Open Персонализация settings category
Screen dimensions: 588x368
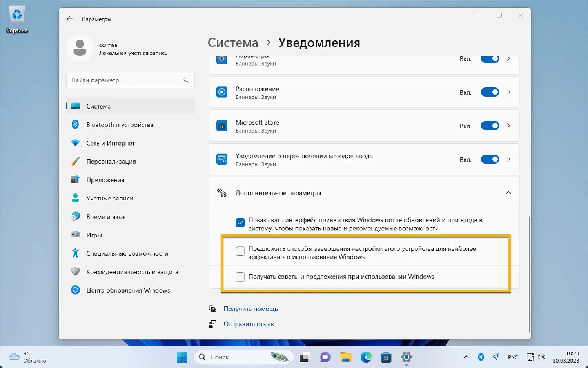tap(131, 162)
